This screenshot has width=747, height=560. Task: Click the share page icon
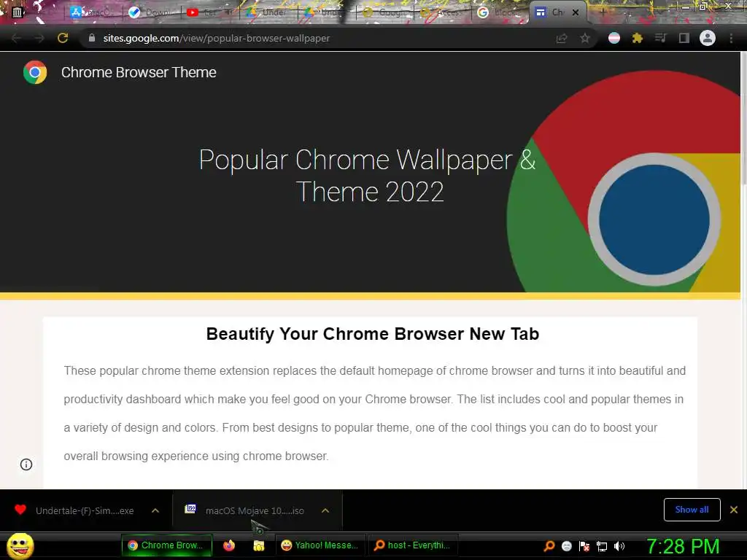(562, 38)
